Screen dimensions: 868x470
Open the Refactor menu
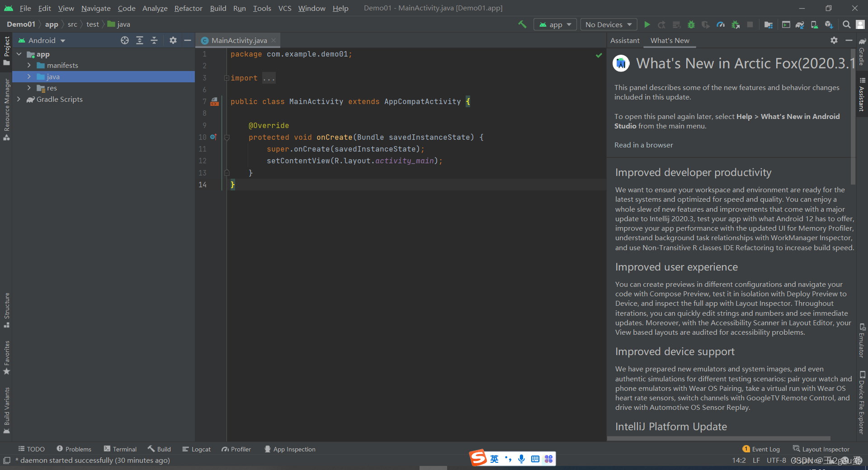point(189,8)
